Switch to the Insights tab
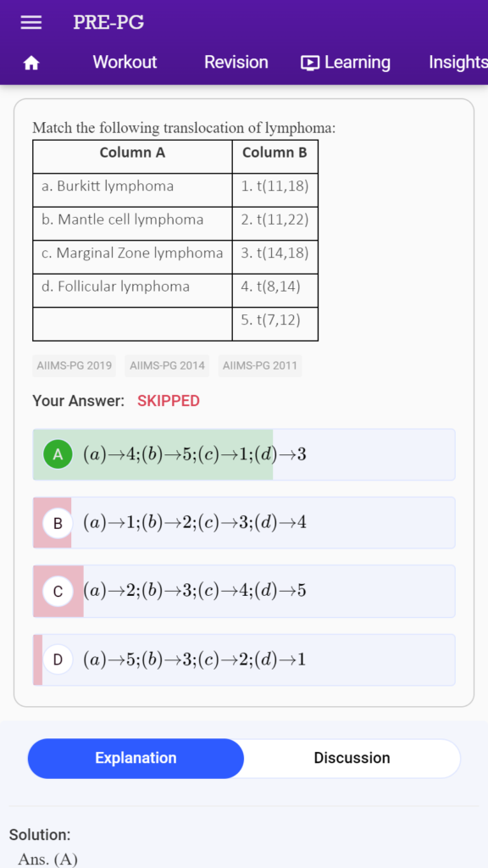Screen dimensions: 488x868 pos(458,62)
